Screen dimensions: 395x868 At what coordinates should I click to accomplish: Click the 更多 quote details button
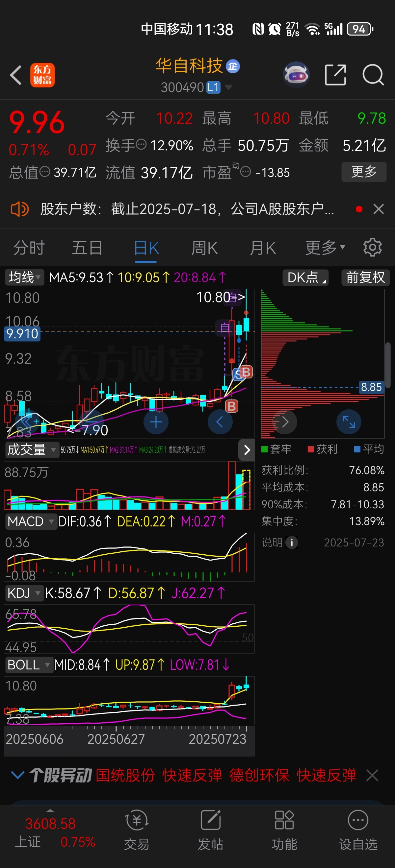tap(364, 172)
